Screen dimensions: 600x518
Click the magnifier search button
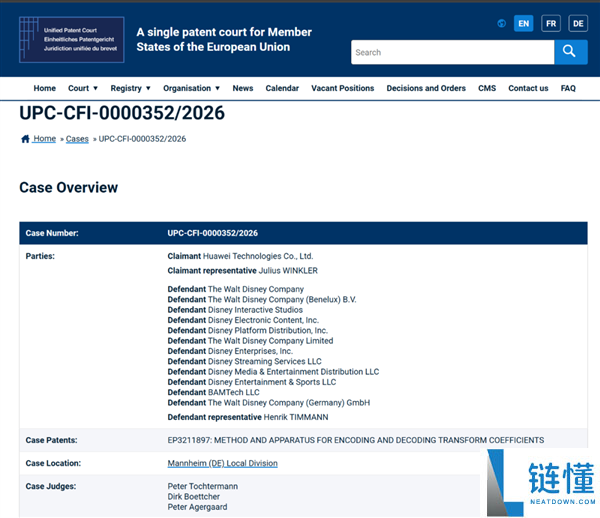[571, 52]
